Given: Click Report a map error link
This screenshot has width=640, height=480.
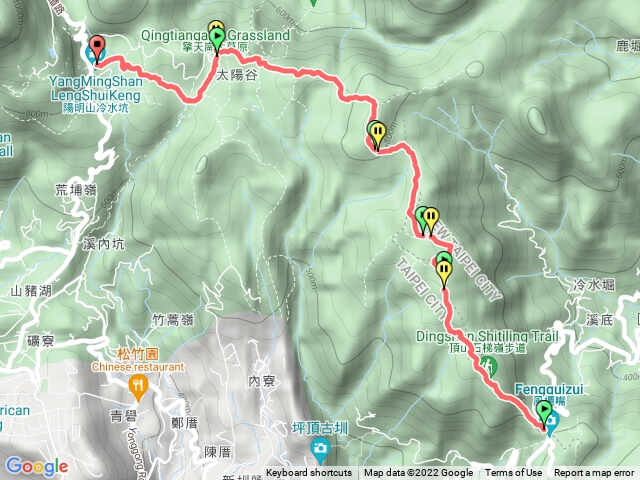Looking at the screenshot, I should (x=594, y=473).
